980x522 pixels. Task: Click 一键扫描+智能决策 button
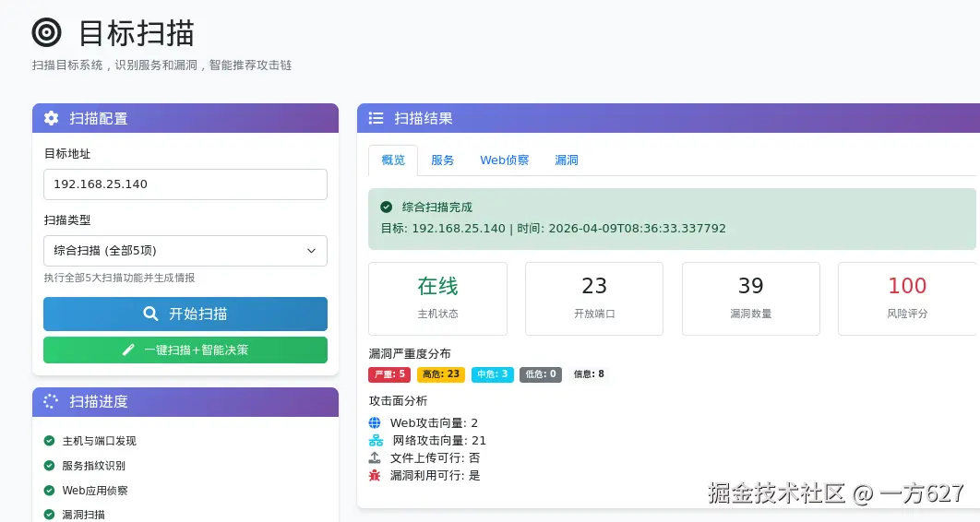pyautogui.click(x=185, y=350)
